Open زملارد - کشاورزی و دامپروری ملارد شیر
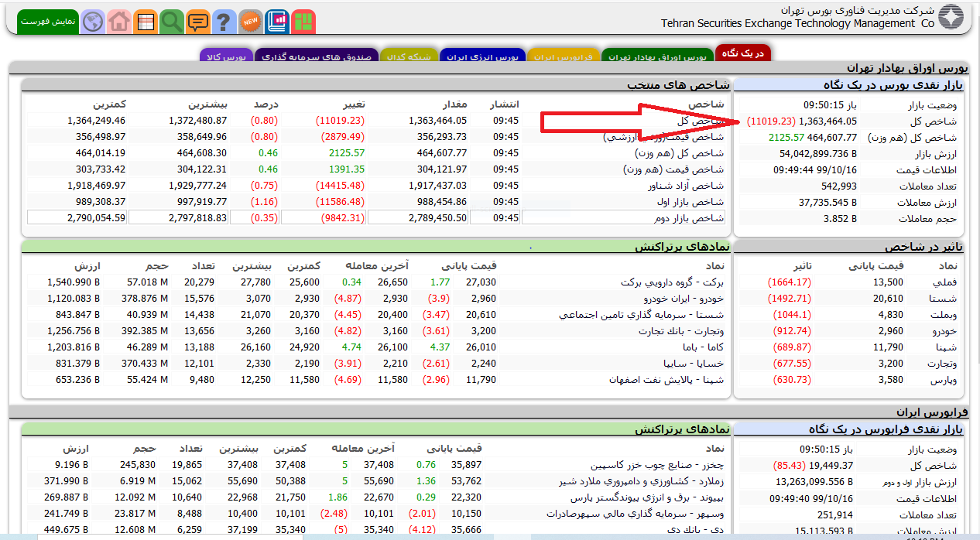The height and width of the screenshot is (540, 980). click(x=642, y=481)
